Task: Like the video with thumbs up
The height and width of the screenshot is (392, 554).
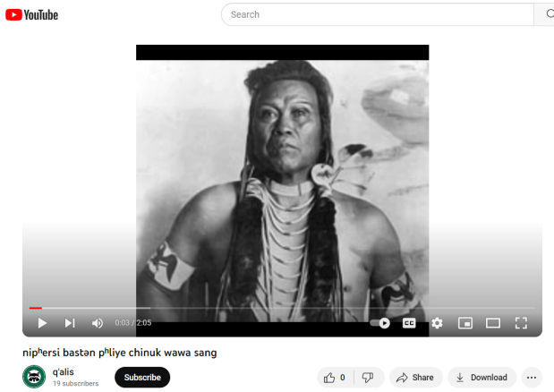Action: pos(335,378)
